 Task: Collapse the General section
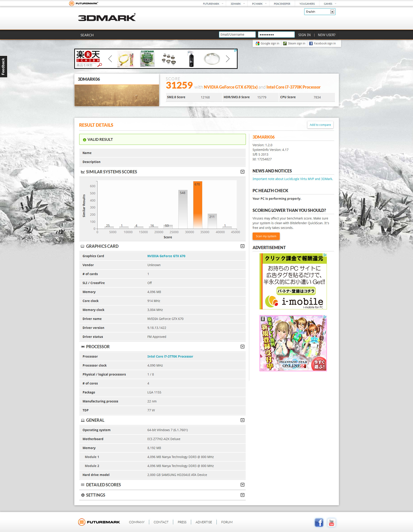tap(242, 420)
